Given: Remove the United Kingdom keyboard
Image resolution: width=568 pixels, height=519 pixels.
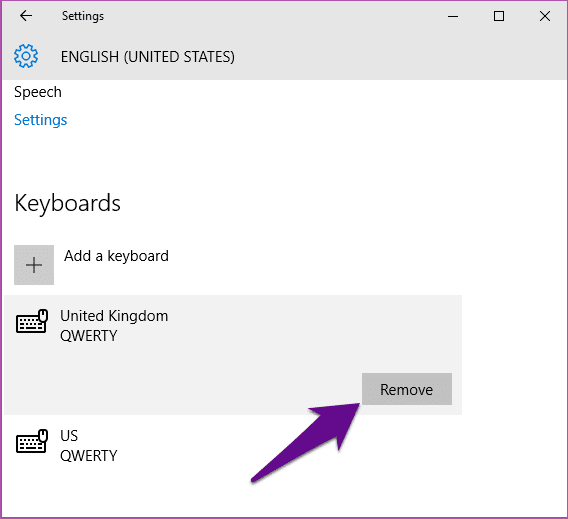Looking at the screenshot, I should click(x=407, y=389).
